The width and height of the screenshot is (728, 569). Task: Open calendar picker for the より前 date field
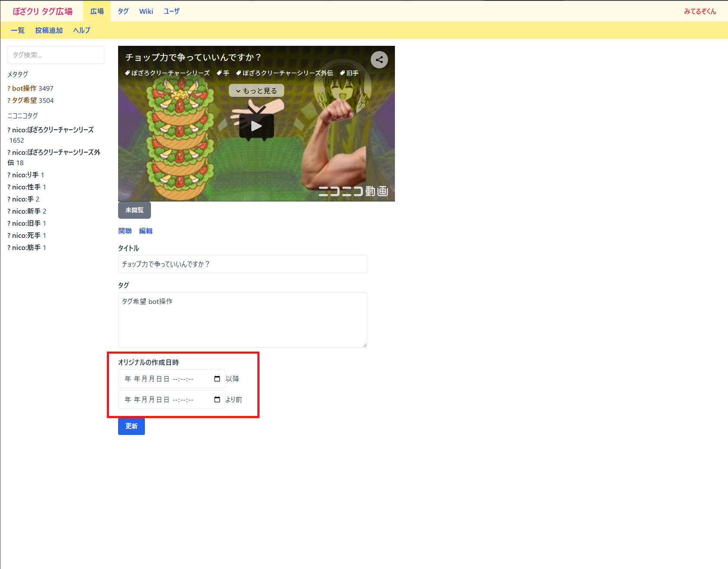pos(217,400)
